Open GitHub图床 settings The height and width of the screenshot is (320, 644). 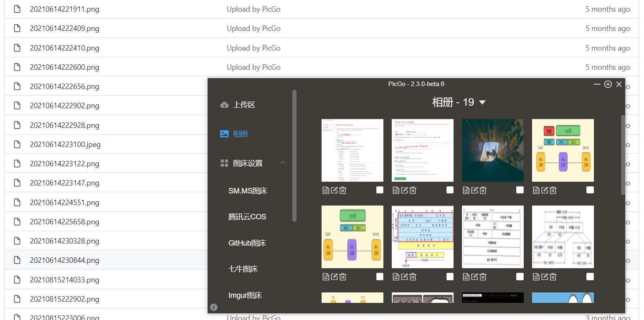click(x=247, y=243)
